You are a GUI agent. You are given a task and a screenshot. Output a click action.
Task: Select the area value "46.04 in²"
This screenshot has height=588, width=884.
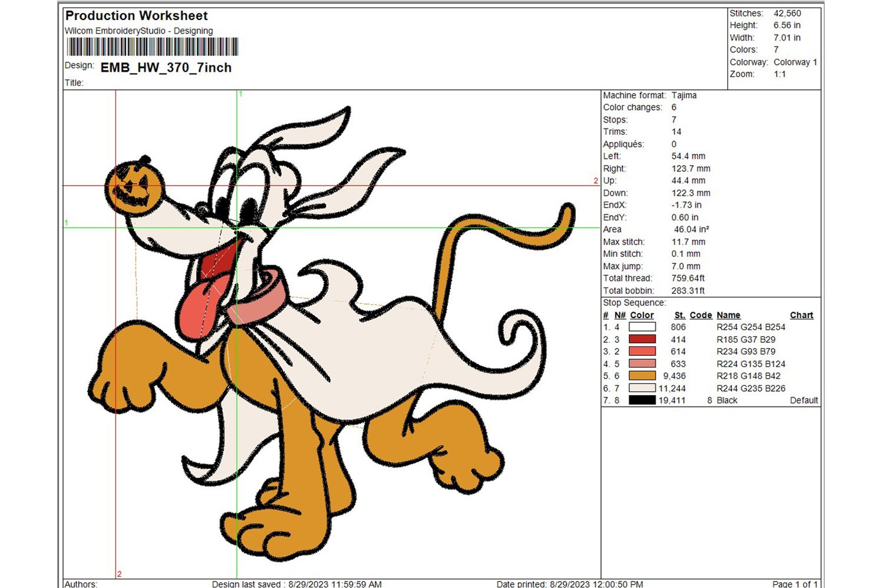point(691,229)
